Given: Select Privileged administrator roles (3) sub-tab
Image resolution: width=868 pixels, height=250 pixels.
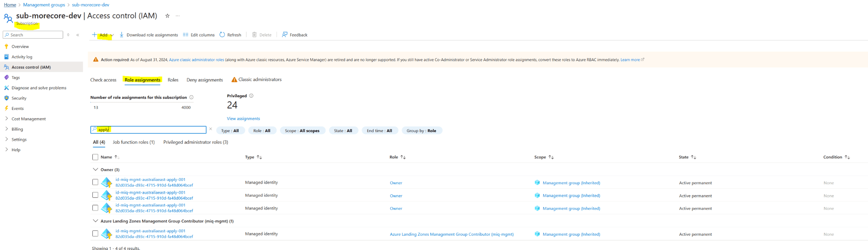Looking at the screenshot, I should click(x=196, y=142).
